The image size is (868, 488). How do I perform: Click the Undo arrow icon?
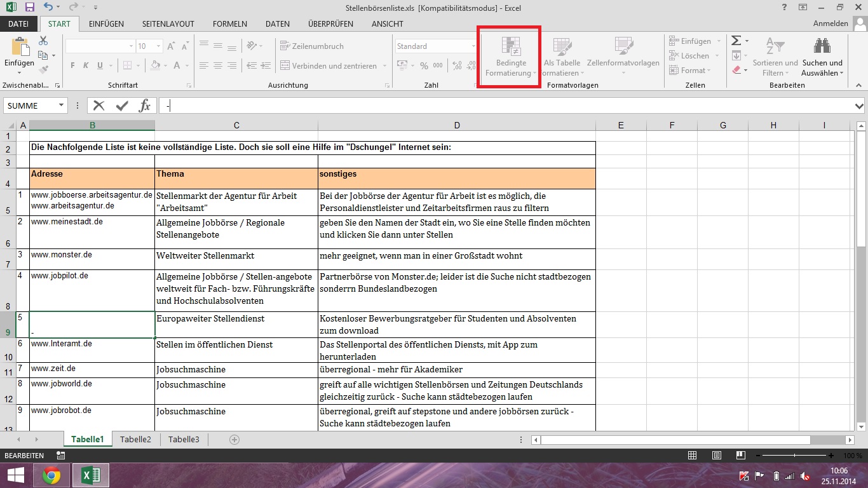point(49,7)
